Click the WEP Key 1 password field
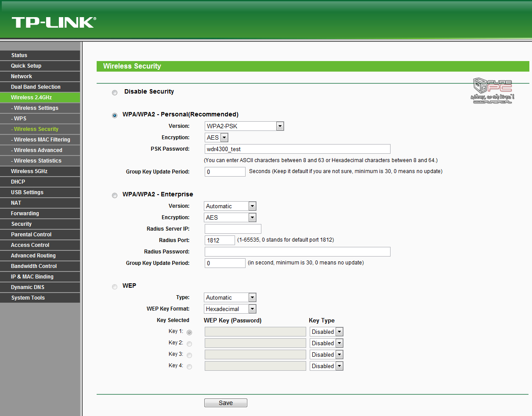Screen dimensions: 532x416 (255, 332)
